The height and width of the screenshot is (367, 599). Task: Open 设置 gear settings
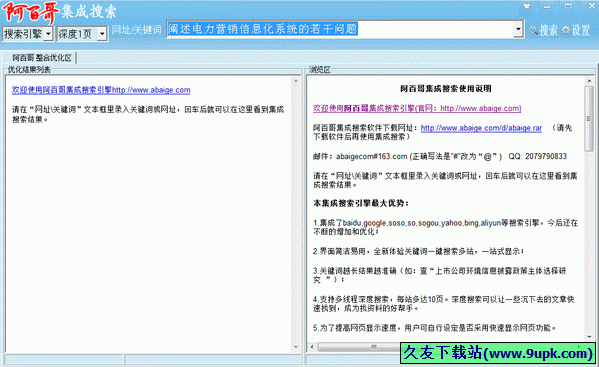[x=576, y=30]
